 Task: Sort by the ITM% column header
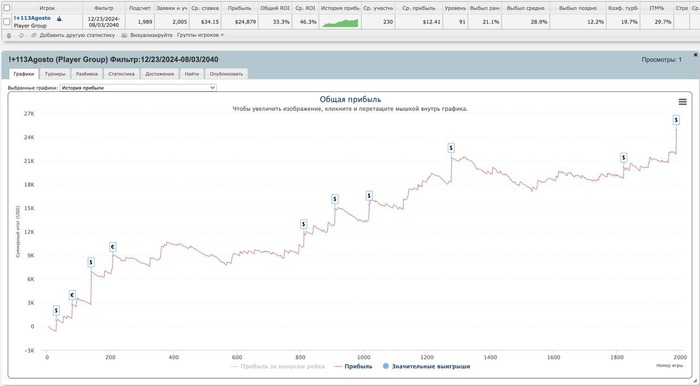pyautogui.click(x=657, y=8)
